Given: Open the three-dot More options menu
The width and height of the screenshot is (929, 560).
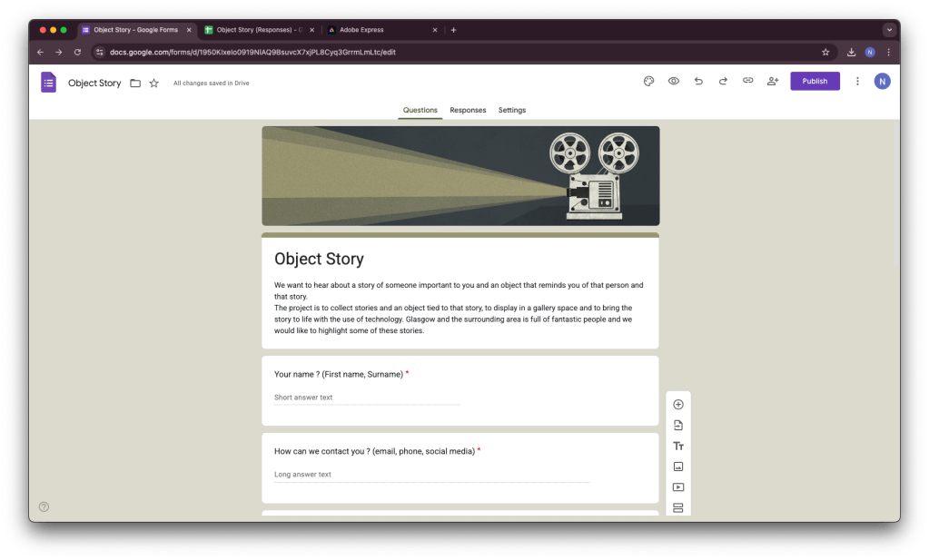Looking at the screenshot, I should (857, 81).
